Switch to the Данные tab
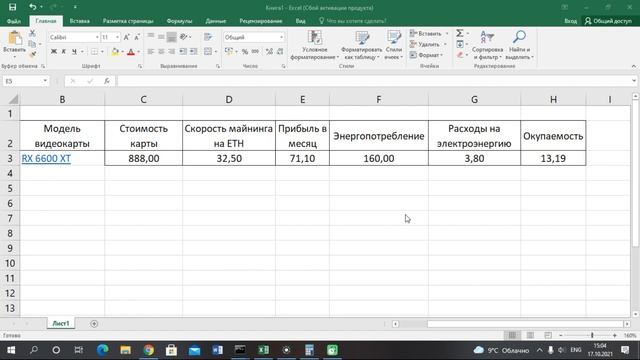Screen dimensions: 640x360 click(x=216, y=21)
